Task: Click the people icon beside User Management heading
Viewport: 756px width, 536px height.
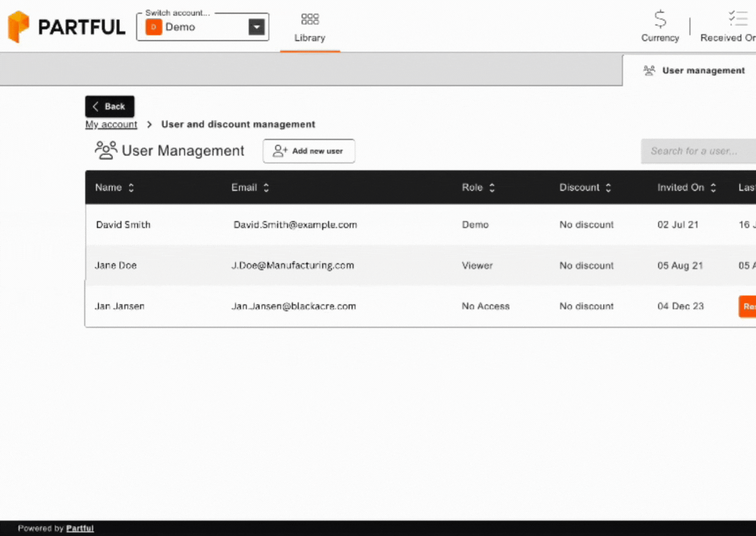Action: (106, 150)
